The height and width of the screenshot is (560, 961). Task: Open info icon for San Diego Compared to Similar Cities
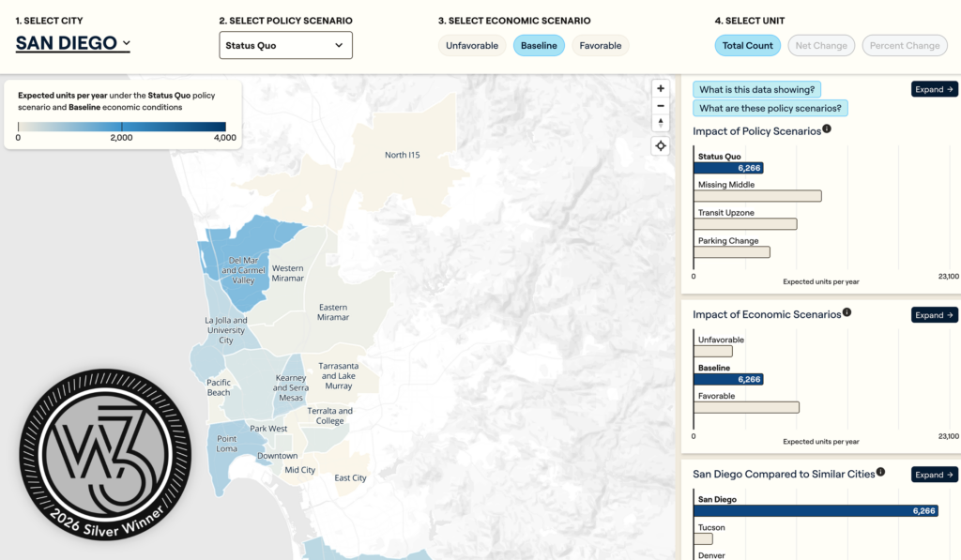click(880, 472)
